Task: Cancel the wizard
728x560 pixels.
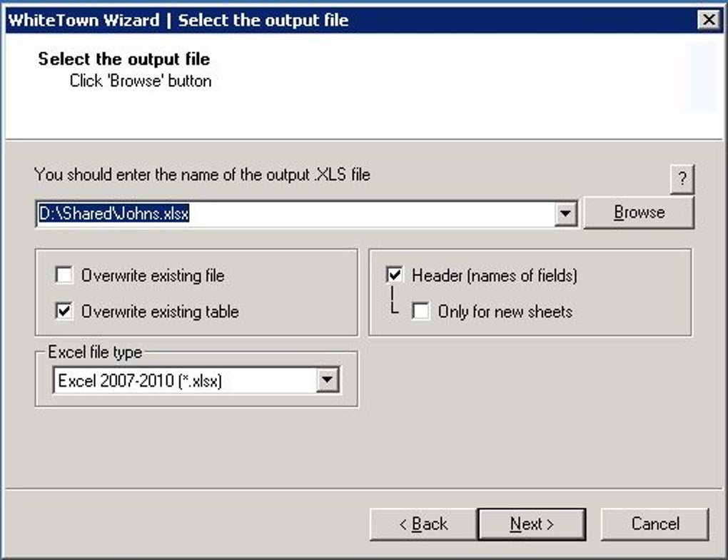Action: (x=654, y=524)
